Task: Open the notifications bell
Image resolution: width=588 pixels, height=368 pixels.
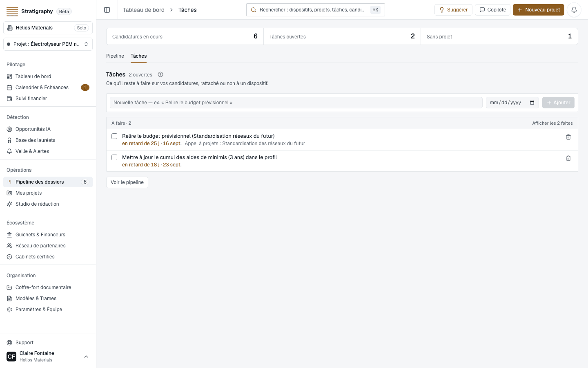Action: (x=574, y=10)
